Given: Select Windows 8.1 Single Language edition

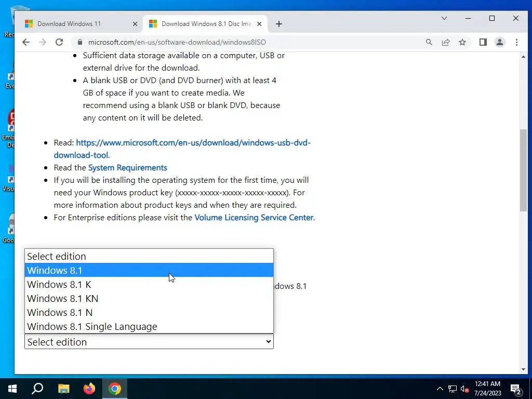Looking at the screenshot, I should [x=149, y=326].
